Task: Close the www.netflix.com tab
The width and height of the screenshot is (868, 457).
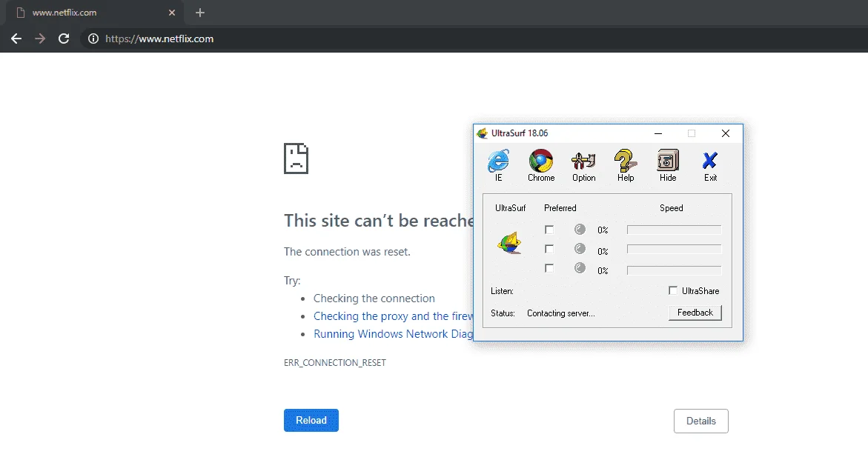Action: pyautogui.click(x=172, y=12)
